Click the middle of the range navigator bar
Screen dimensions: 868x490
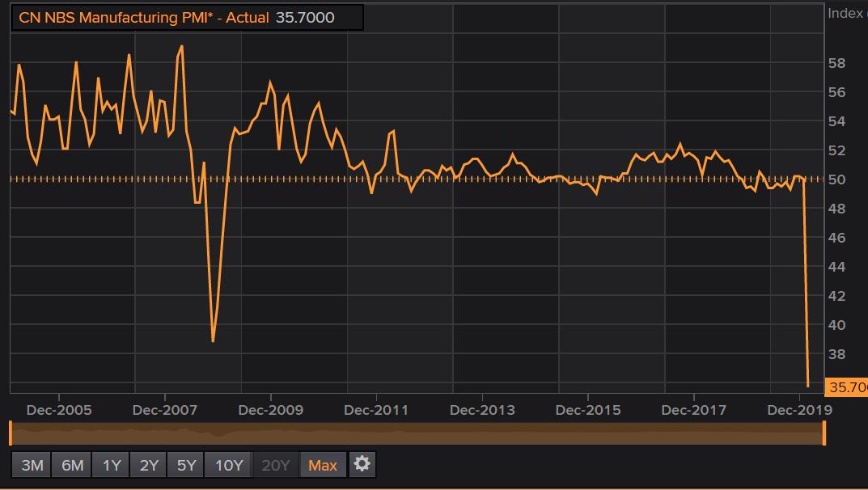(x=417, y=433)
